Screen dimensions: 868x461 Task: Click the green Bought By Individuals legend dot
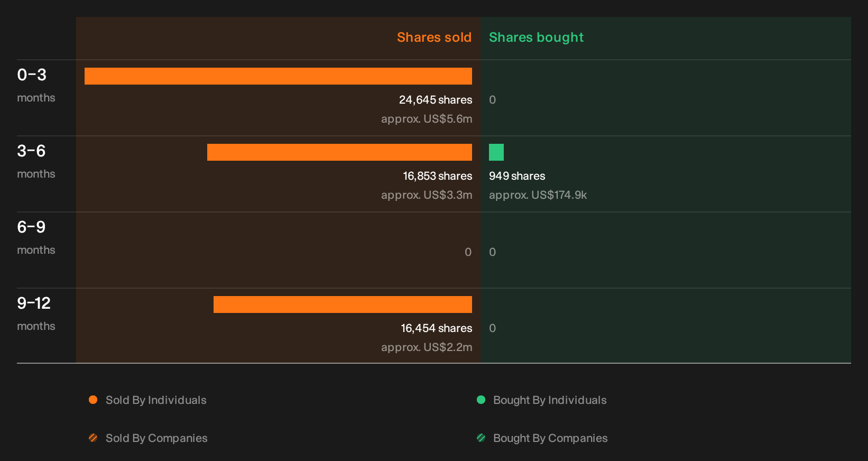click(481, 400)
